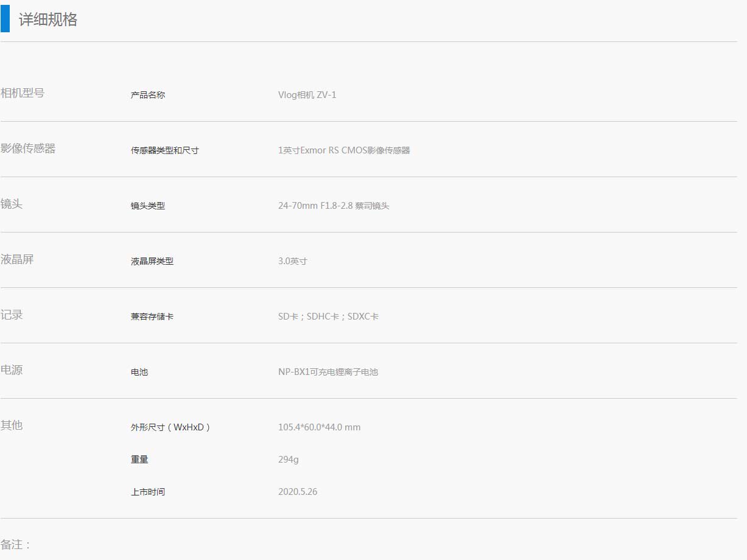
Task: Click the 外形尺寸 (WxHxD) label
Action: pyautogui.click(x=170, y=427)
